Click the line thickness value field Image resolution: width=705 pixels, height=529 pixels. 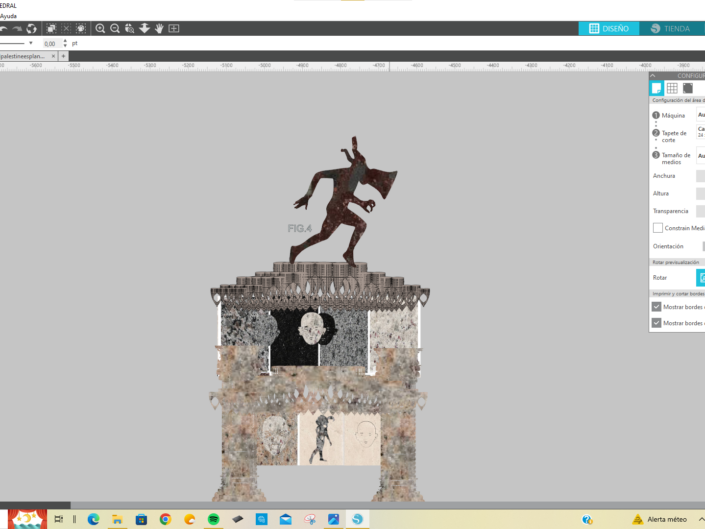[51, 44]
